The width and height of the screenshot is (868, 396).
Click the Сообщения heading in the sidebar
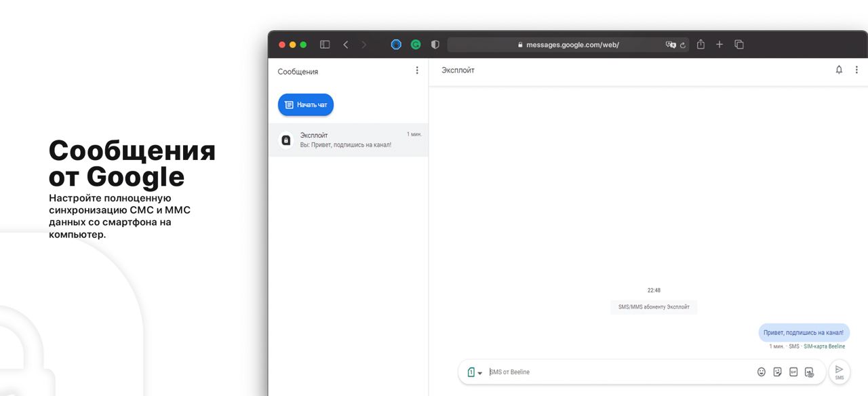tap(298, 71)
